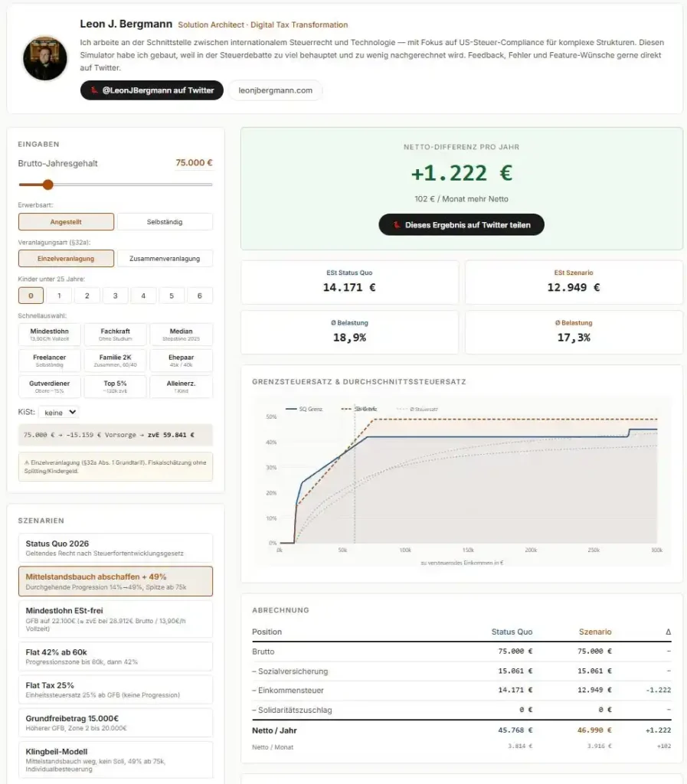Image resolution: width=687 pixels, height=784 pixels.
Task: Pick the Familie 2K preset
Action: [x=115, y=361]
